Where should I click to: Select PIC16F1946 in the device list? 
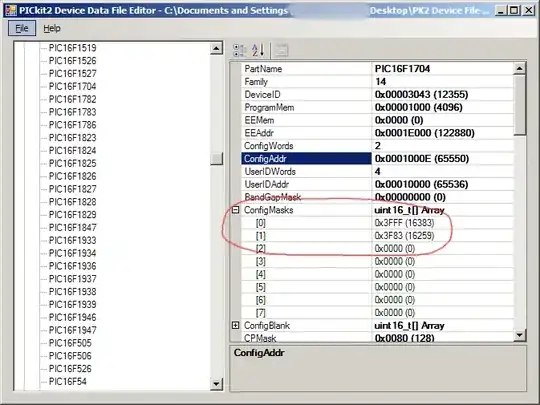(72, 317)
